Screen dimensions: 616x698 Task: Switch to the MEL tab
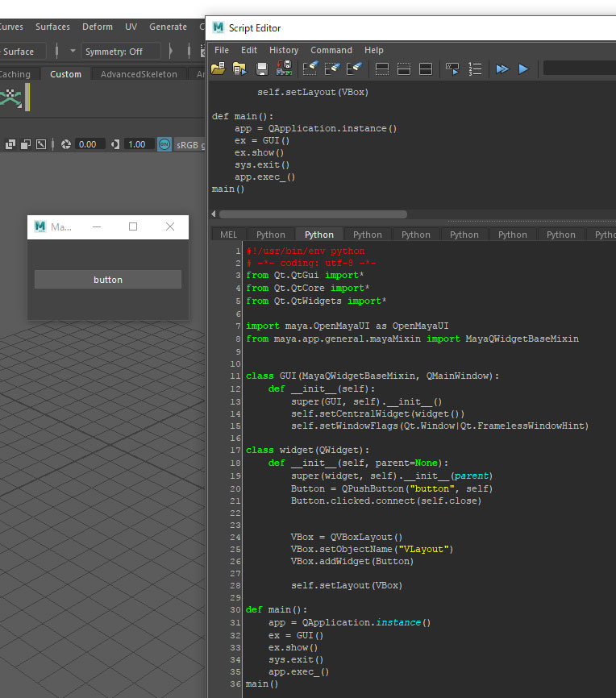click(228, 235)
